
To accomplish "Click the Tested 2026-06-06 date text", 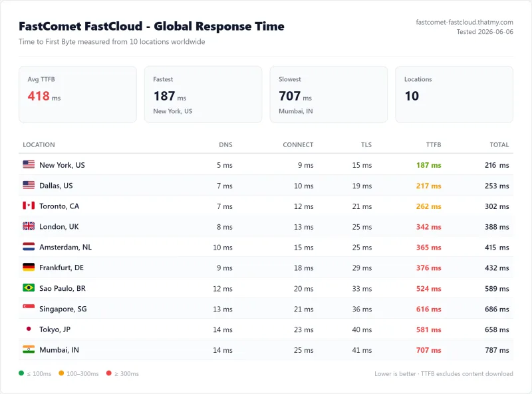I will [485, 31].
